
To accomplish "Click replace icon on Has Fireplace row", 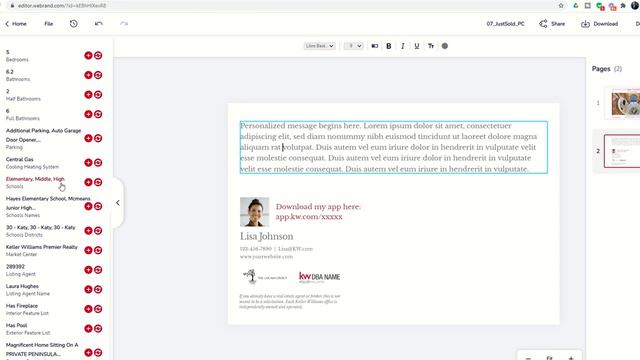I will coord(98,309).
